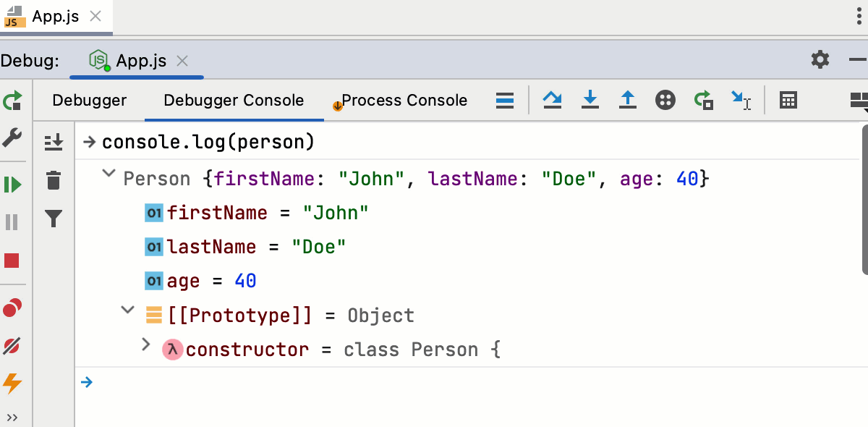868x427 pixels.
Task: Open the layout options hamburger button
Action: pos(505,101)
